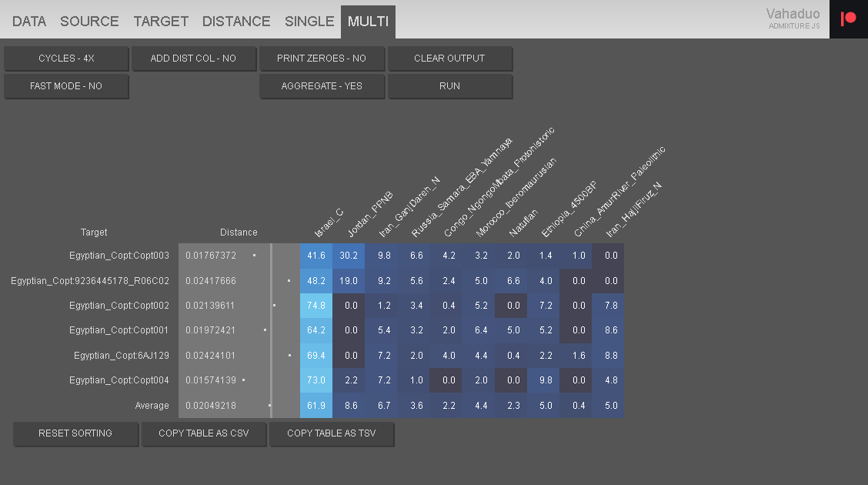Viewport: 868px width, 485px height.
Task: Open the DISTANCE tab
Action: point(236,22)
